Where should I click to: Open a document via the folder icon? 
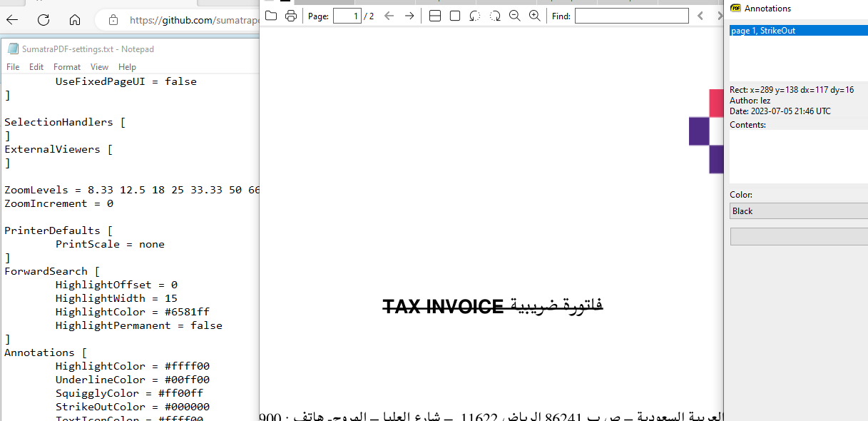click(271, 15)
